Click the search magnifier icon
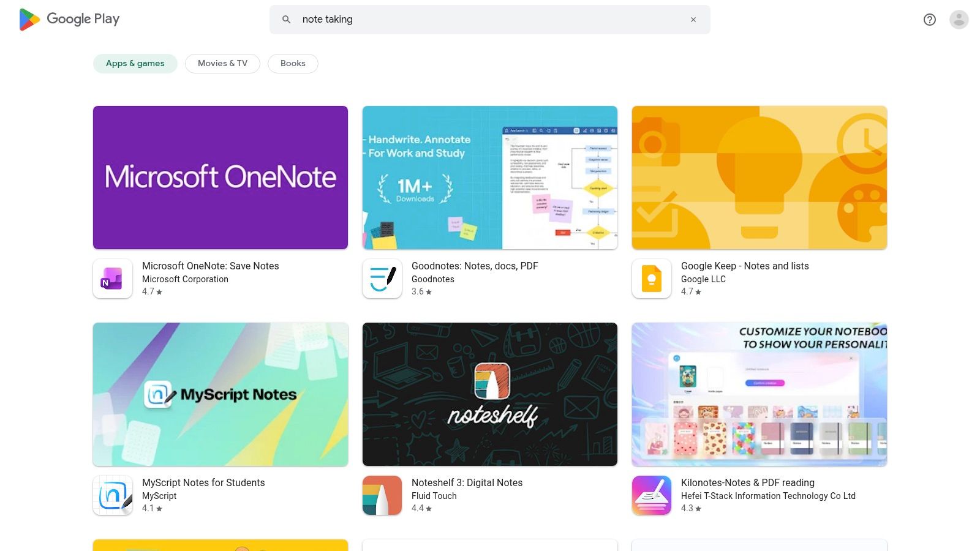 pos(286,20)
